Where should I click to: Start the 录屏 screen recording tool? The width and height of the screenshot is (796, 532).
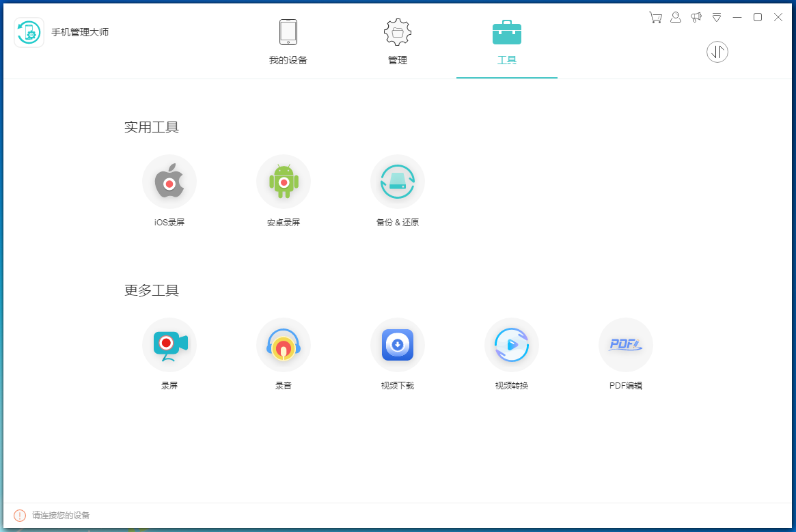click(169, 345)
